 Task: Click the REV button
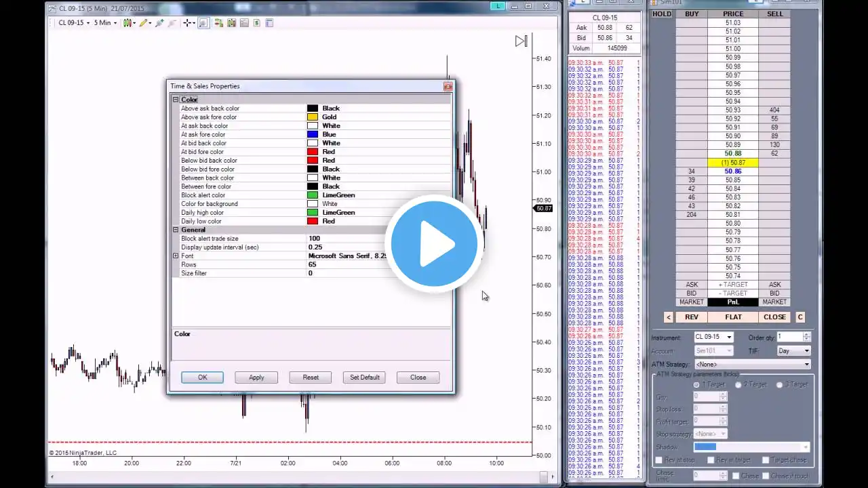point(692,317)
